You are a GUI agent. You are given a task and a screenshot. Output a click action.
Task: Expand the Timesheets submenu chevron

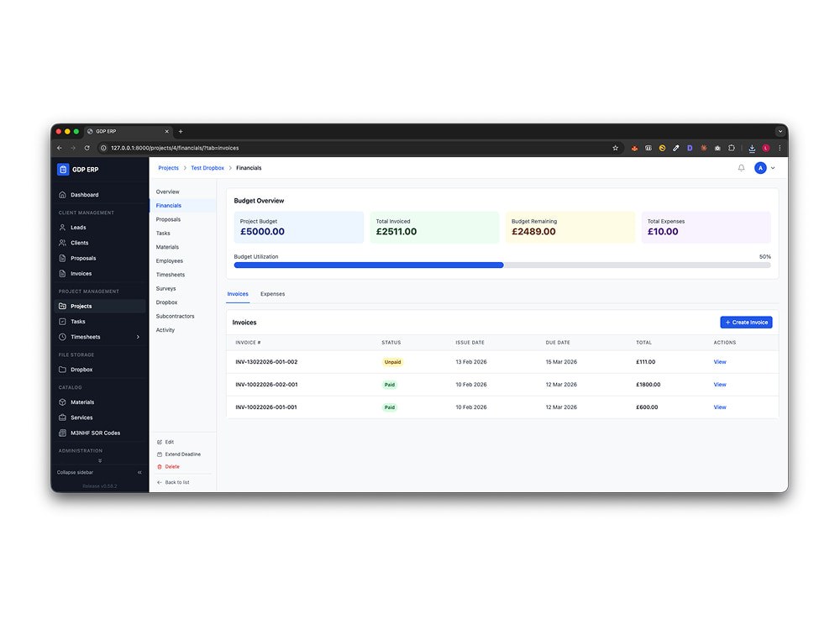coord(139,337)
